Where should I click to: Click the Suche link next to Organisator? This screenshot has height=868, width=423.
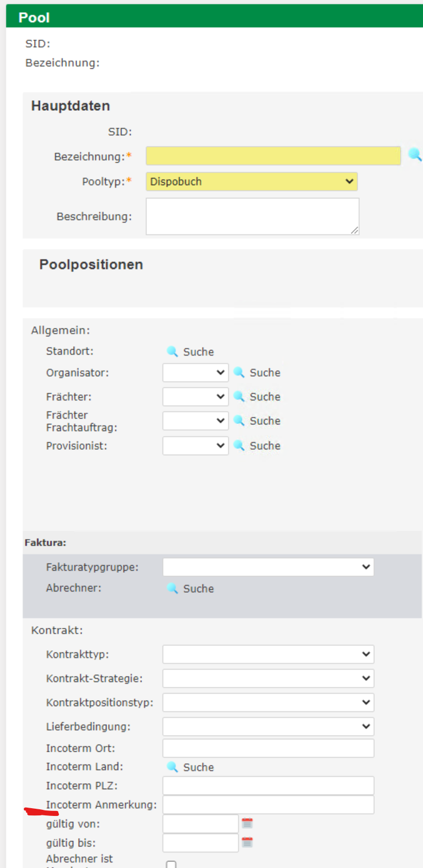coord(265,373)
